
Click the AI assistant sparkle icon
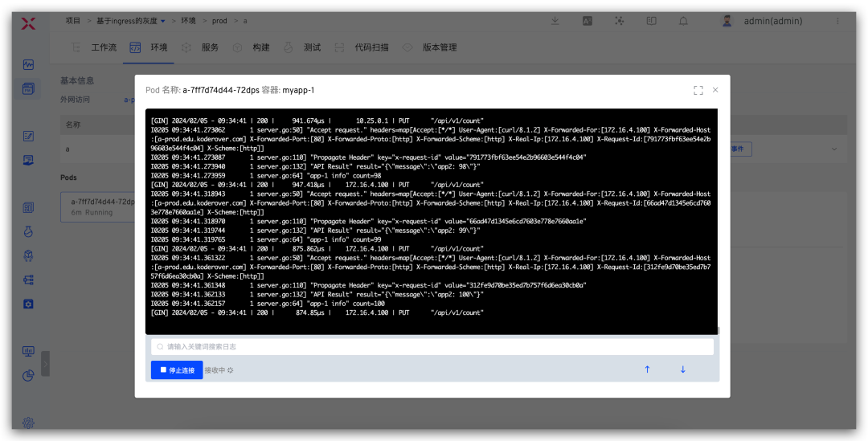[x=620, y=21]
